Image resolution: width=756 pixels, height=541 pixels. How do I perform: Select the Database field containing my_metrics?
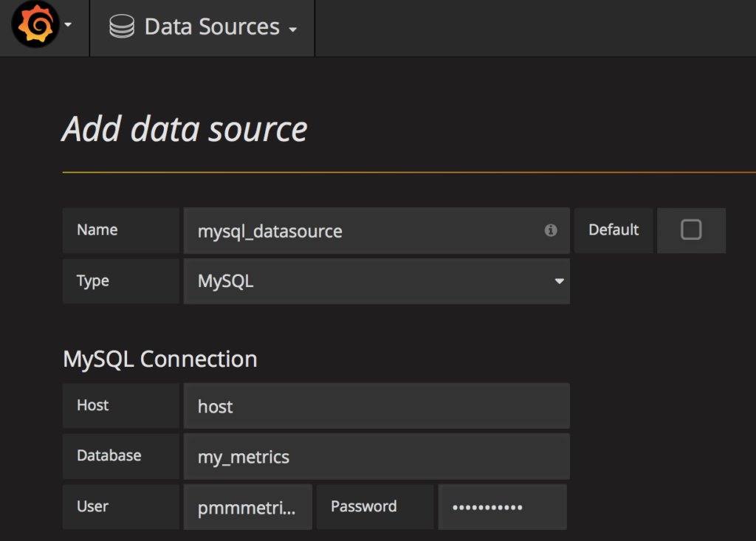coord(377,457)
